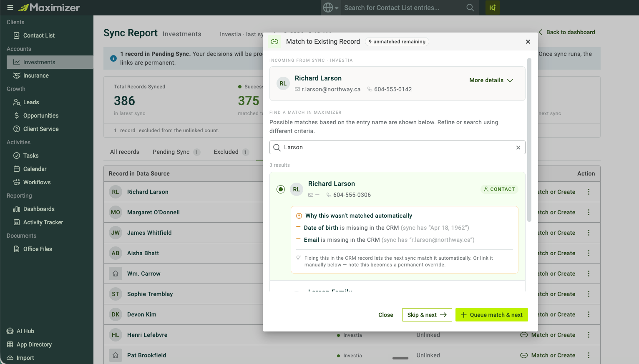
Task: Open more options for Pat Brookfield row
Action: (x=589, y=355)
